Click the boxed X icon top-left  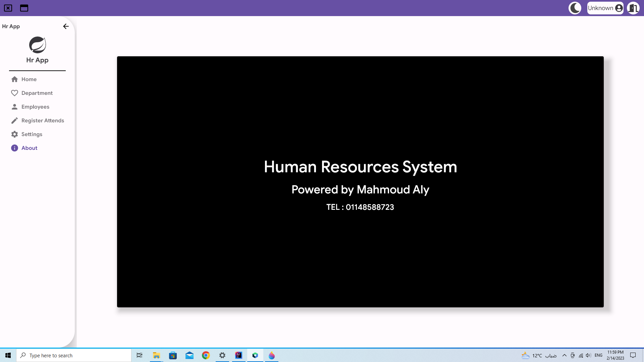tap(8, 8)
